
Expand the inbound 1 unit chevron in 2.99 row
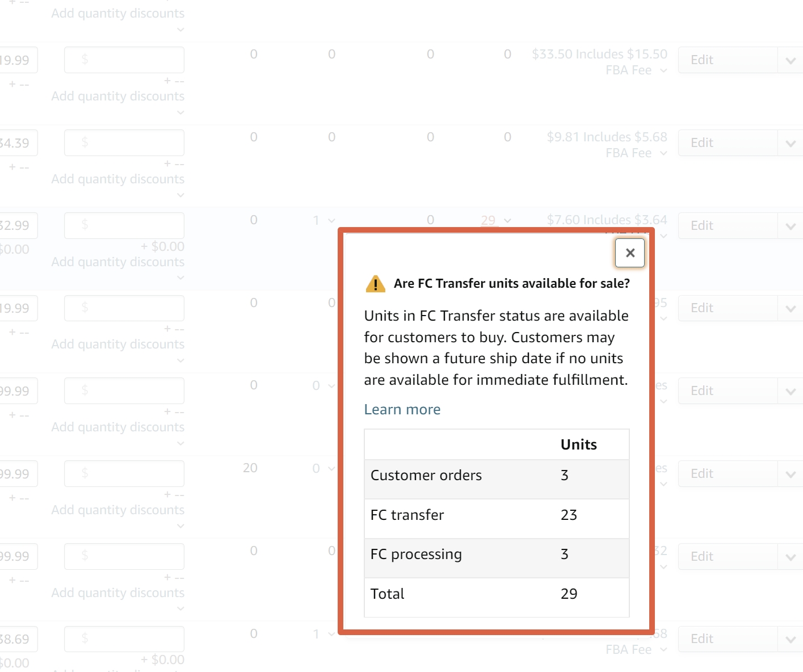(x=331, y=220)
